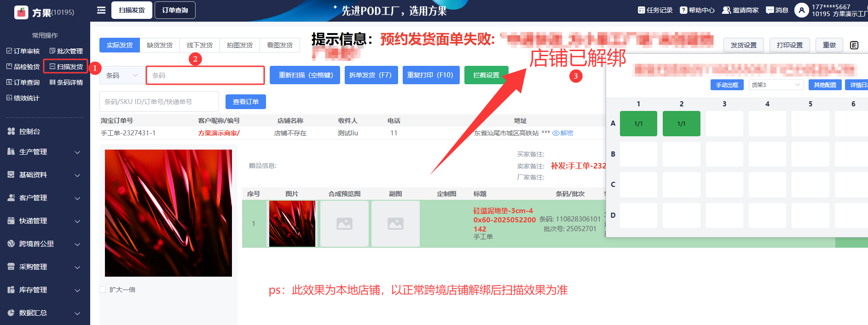The height and width of the screenshot is (325, 868).
Task: Select green shelf slot A1
Action: coord(638,123)
